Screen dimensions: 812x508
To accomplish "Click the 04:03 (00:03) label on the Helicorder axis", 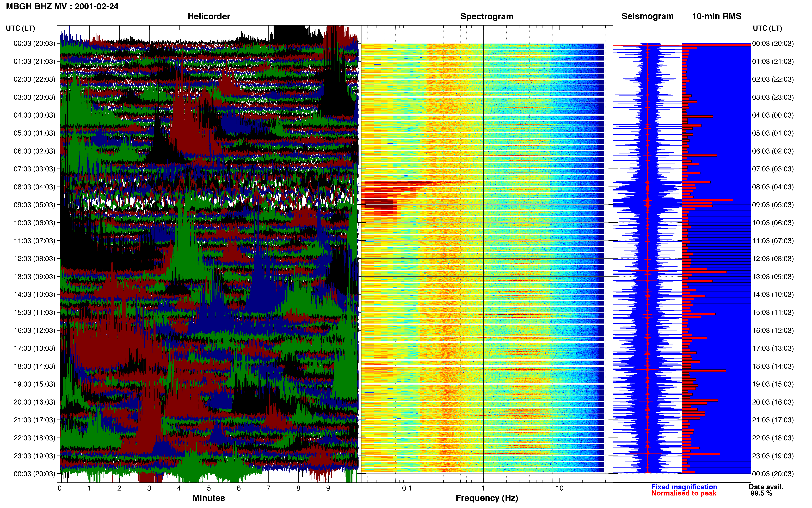I will coord(34,115).
